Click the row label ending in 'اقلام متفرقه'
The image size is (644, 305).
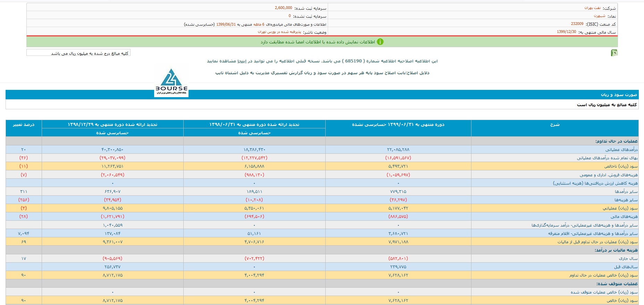[x=593, y=234]
